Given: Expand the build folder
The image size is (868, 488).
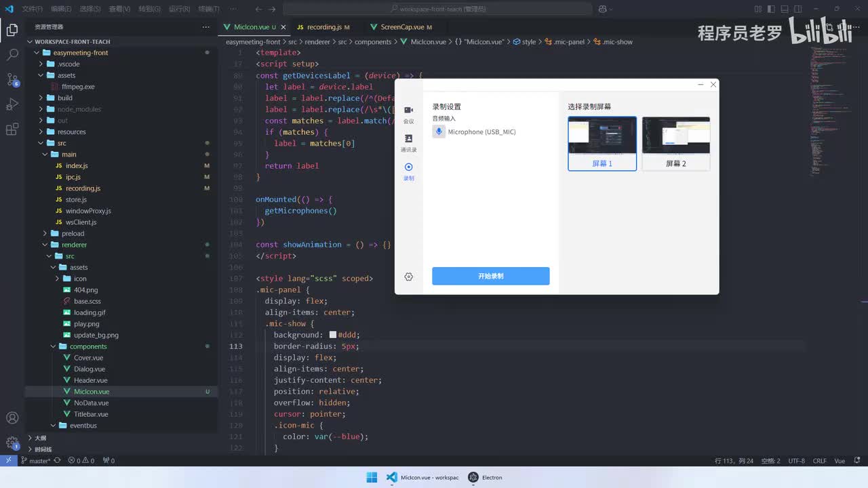Looking at the screenshot, I should tap(41, 98).
